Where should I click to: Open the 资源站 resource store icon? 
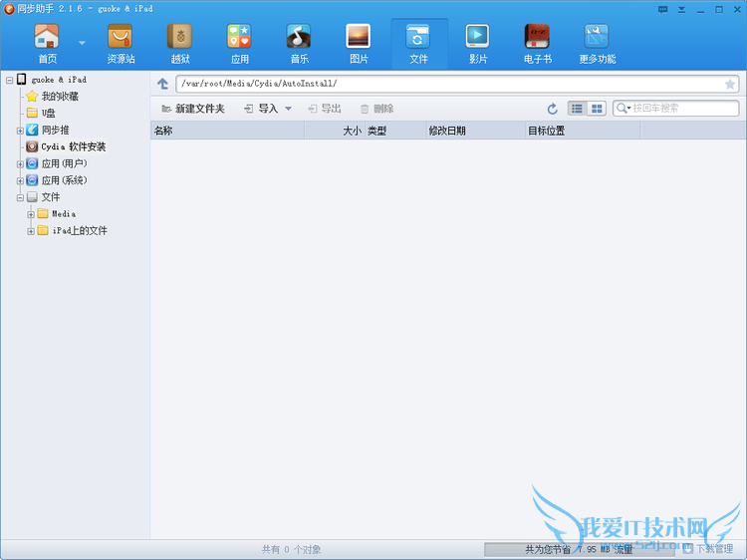click(121, 44)
